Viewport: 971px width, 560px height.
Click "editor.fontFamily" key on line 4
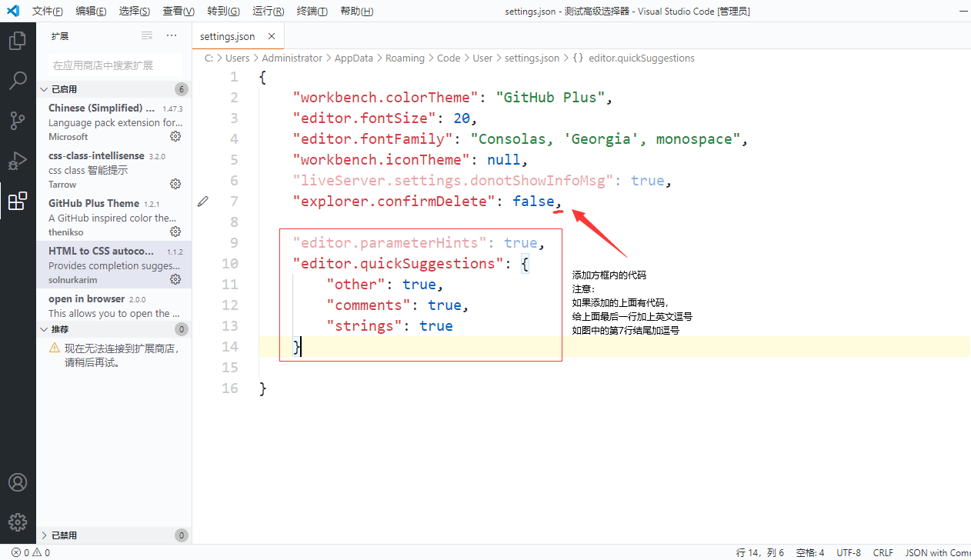pyautogui.click(x=372, y=139)
